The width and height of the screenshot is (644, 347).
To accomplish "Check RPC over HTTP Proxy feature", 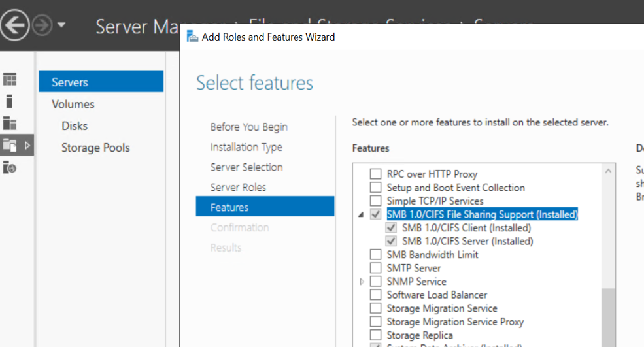I will click(x=375, y=174).
